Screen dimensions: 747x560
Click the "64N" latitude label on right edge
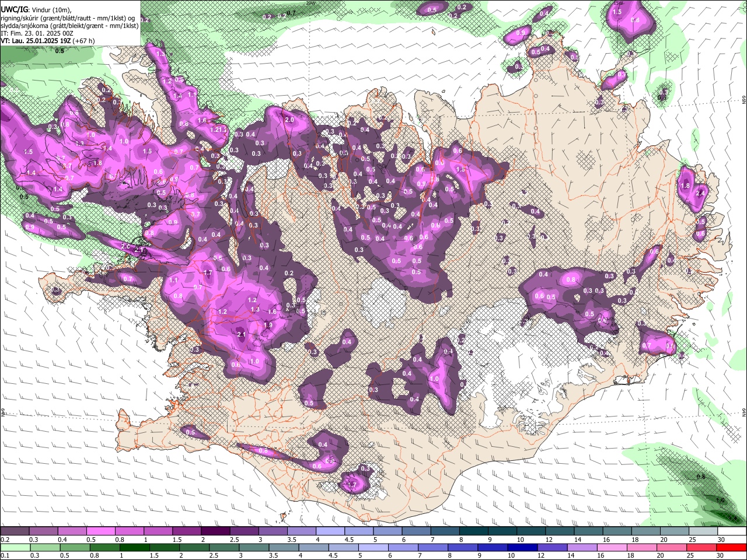click(x=744, y=413)
